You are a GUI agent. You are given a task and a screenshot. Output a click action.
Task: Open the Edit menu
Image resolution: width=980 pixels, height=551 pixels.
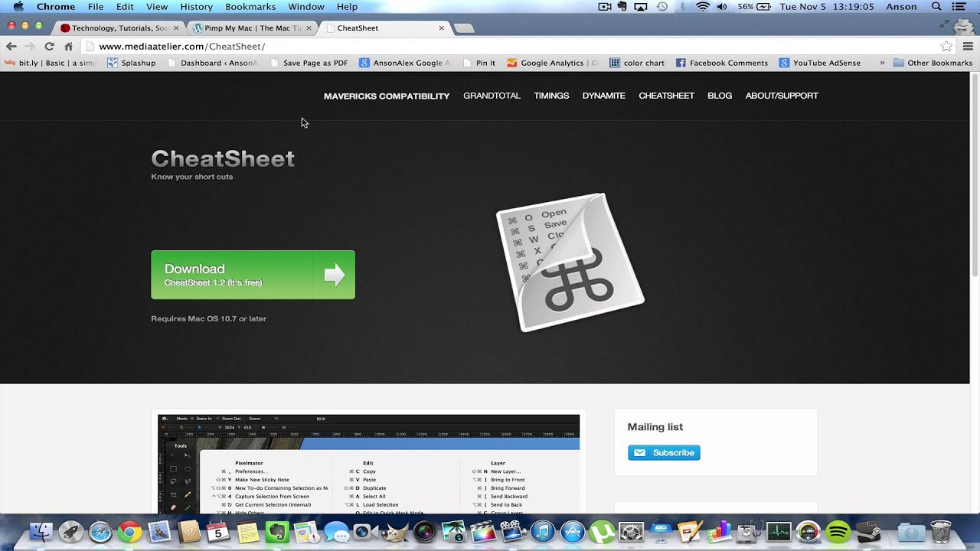click(x=125, y=7)
